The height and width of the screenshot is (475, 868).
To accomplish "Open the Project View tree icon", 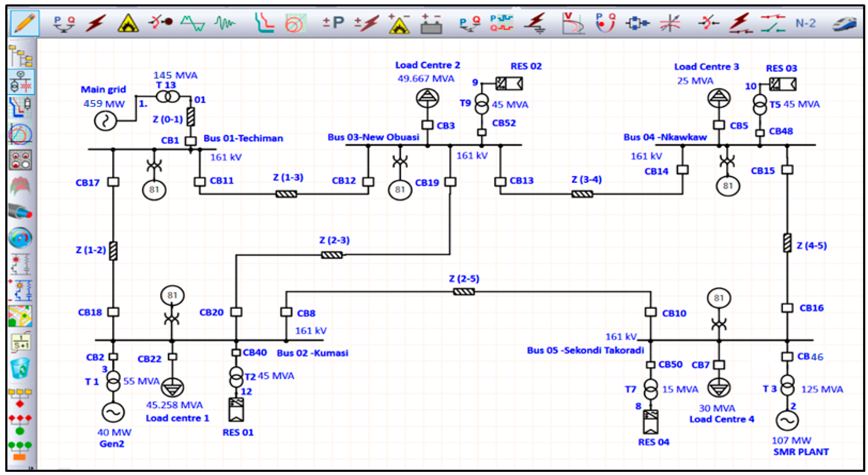I will pos(21,56).
